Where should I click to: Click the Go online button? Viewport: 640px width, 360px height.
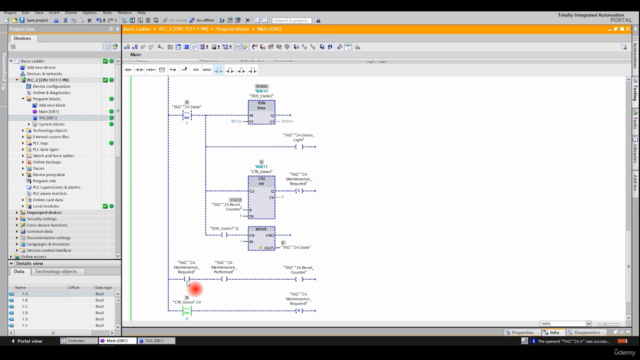pyautogui.click(x=174, y=20)
